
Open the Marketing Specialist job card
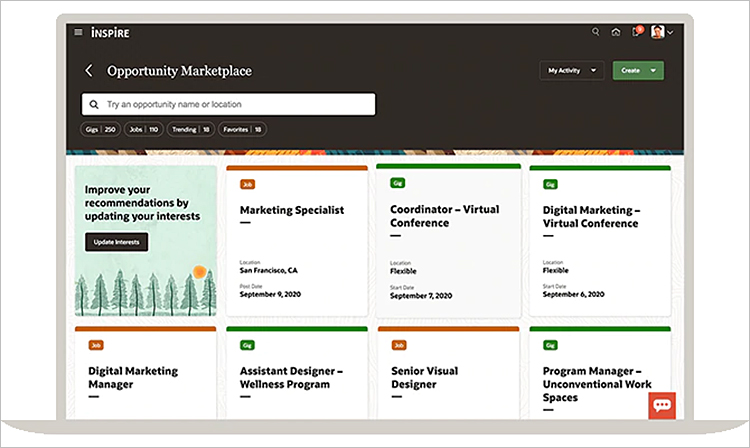pyautogui.click(x=297, y=241)
